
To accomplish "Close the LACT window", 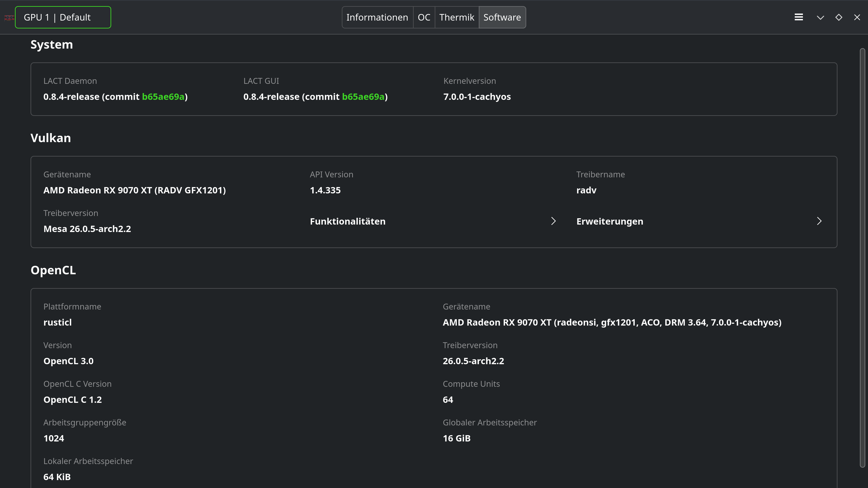I will (857, 17).
